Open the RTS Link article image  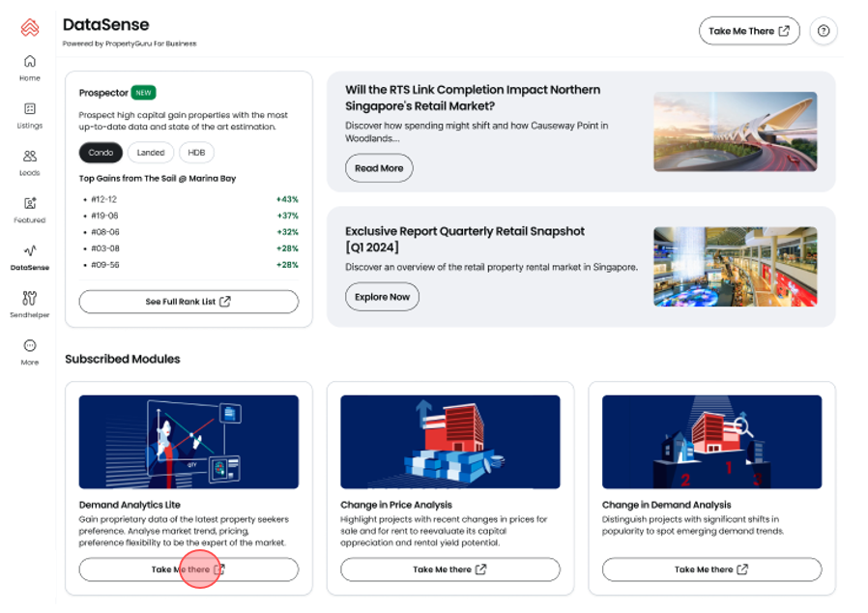click(x=736, y=131)
